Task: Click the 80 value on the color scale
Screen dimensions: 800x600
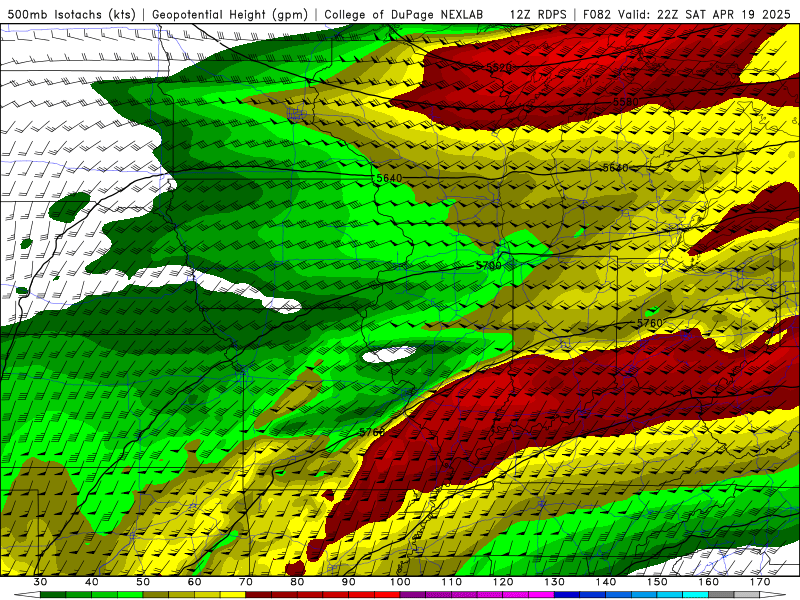Action: (297, 582)
